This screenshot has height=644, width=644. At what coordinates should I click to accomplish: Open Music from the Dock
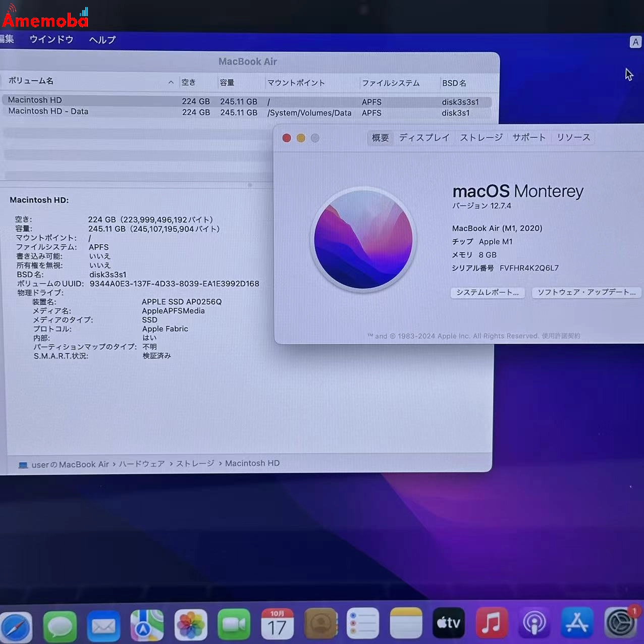tap(492, 625)
